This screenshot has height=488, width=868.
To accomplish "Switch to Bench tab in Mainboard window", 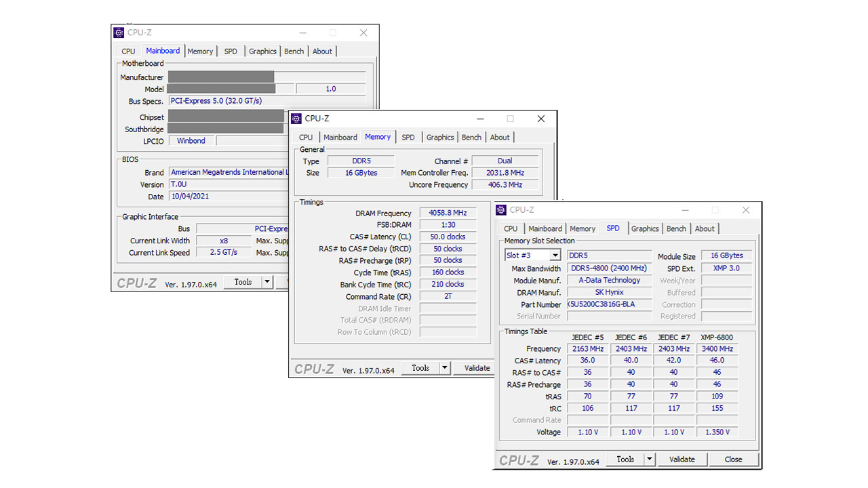I will coord(294,52).
